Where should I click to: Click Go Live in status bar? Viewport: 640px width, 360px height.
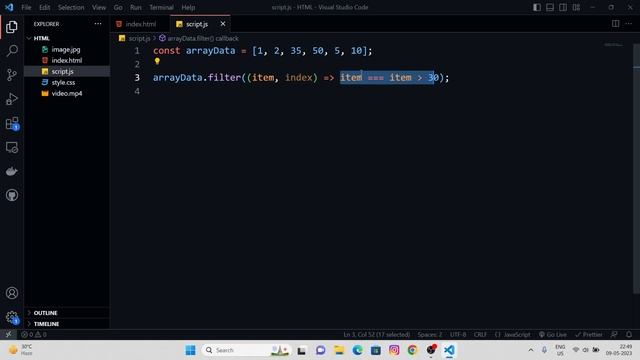coord(553,334)
